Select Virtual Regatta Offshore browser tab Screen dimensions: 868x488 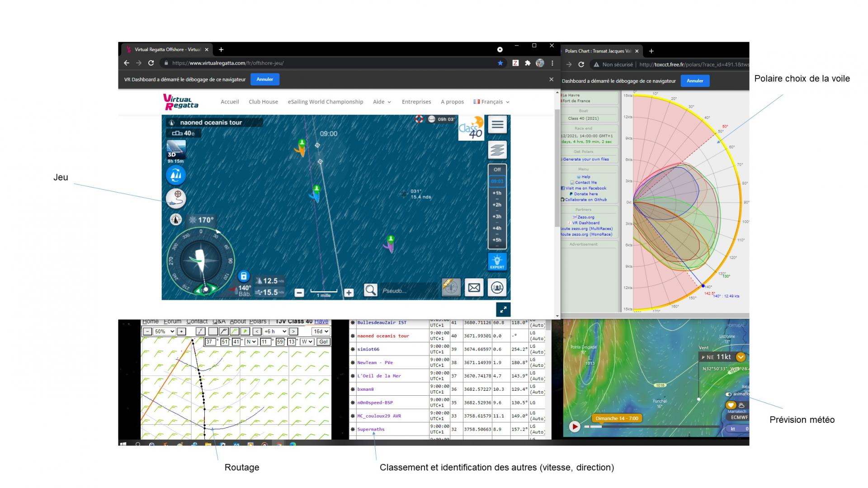(167, 49)
